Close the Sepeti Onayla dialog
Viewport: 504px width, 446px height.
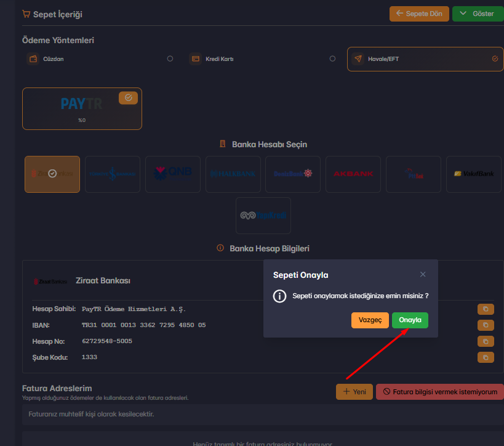tap(423, 275)
